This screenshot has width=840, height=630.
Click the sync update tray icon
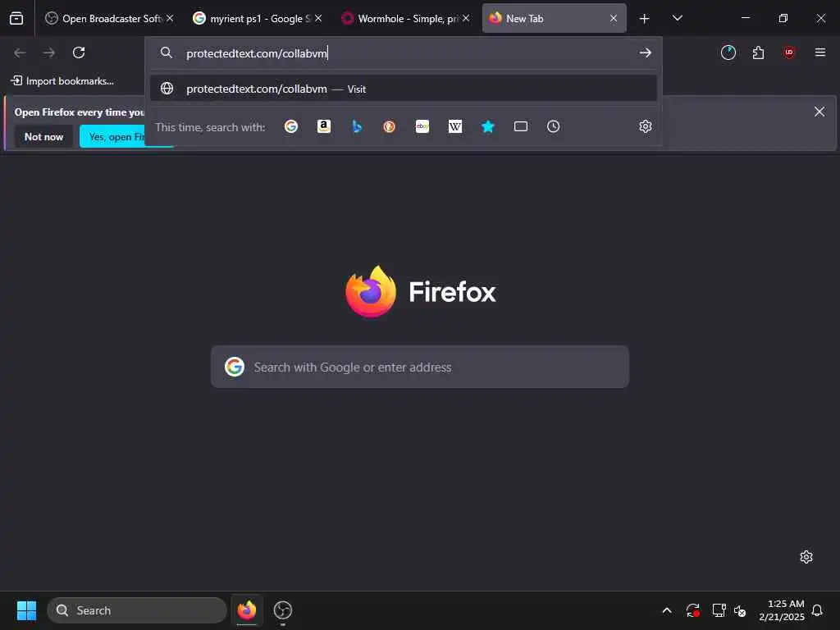[692, 610]
